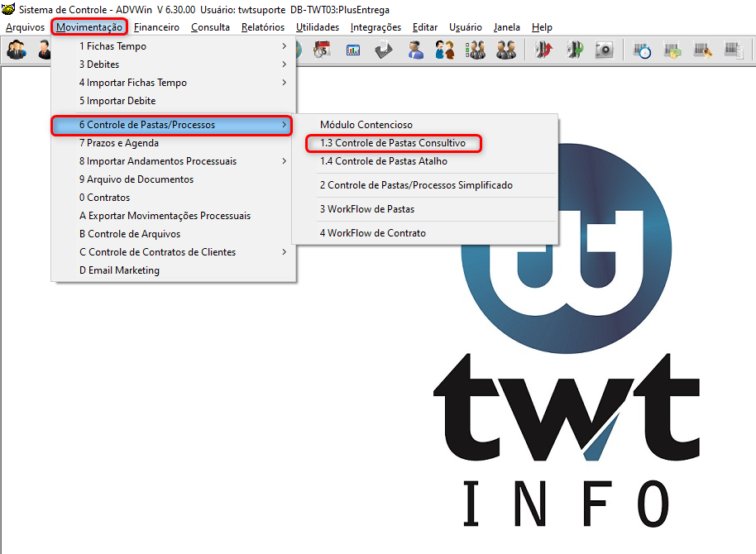Select 7 Prazos e Agenda entry

coord(174,143)
